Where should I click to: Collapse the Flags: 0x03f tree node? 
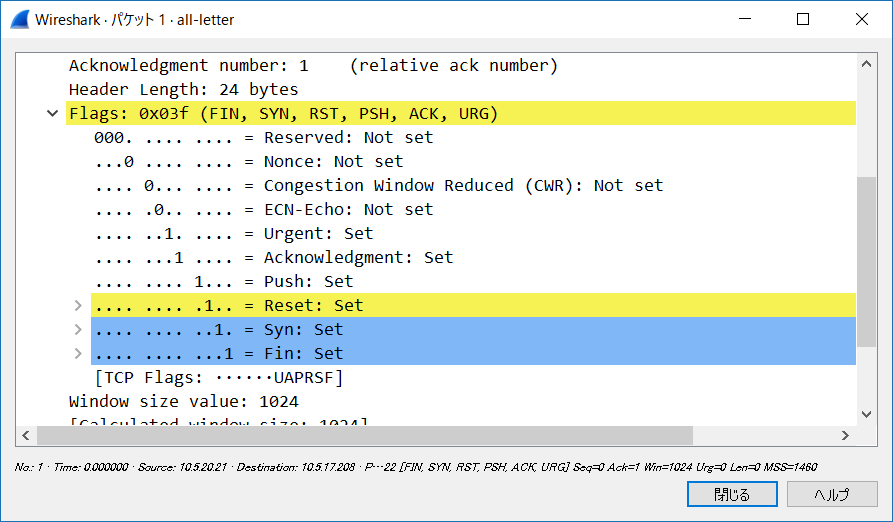[52, 113]
